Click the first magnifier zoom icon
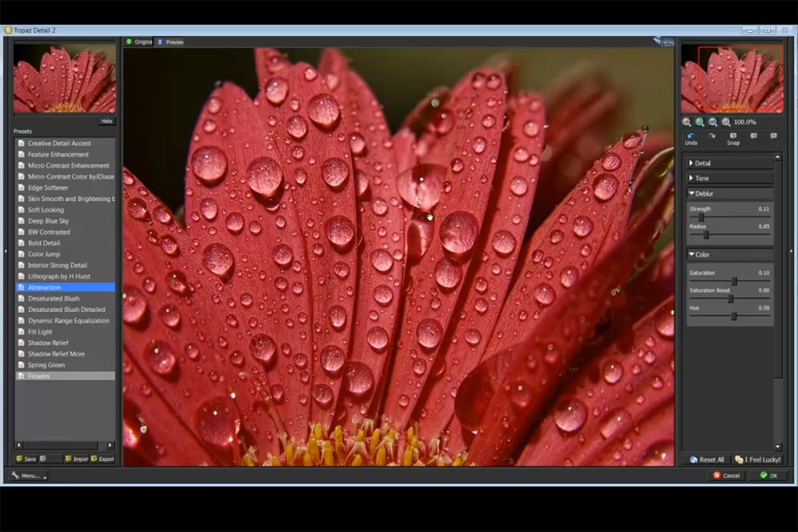Viewport: 798px width, 532px height. click(687, 122)
